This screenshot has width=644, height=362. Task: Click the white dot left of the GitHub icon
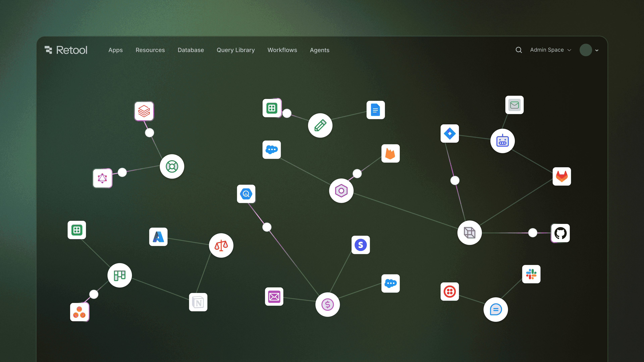click(533, 233)
